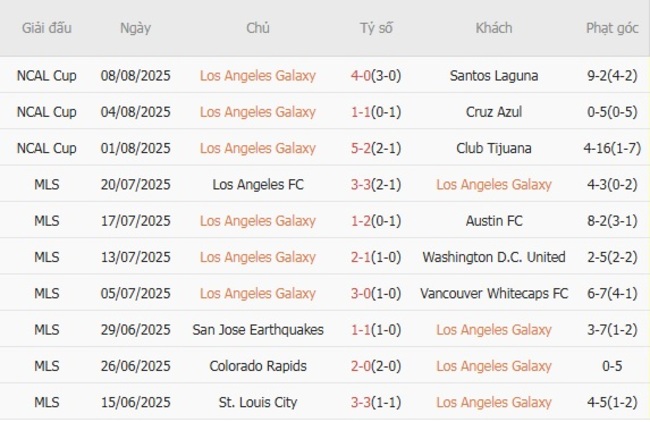Click the Giải đấu column header

(46, 28)
